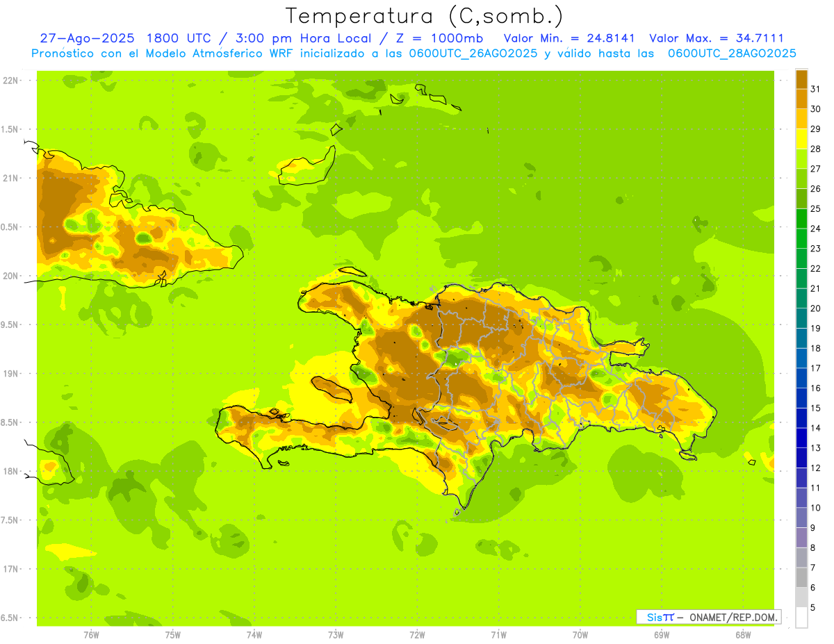Screen dimensions: 834x644
Task: Click the "68W" longitude label
Action: click(x=743, y=635)
